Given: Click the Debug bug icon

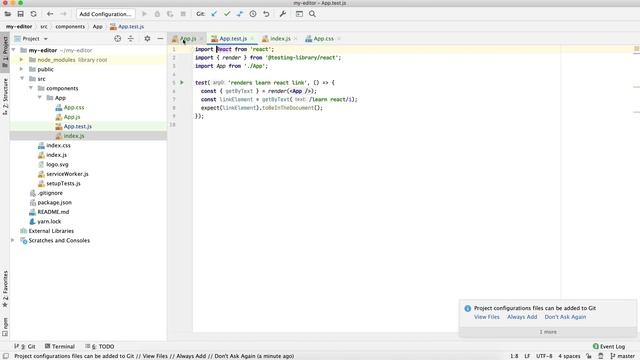Looking at the screenshot, I should pyautogui.click(x=157, y=14).
